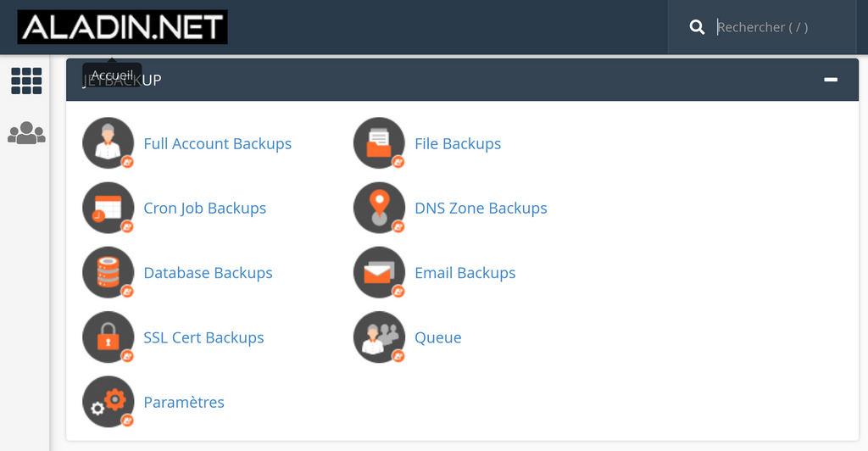Click the Full Account Backups icon
The width and height of the screenshot is (868, 451).
(x=108, y=143)
